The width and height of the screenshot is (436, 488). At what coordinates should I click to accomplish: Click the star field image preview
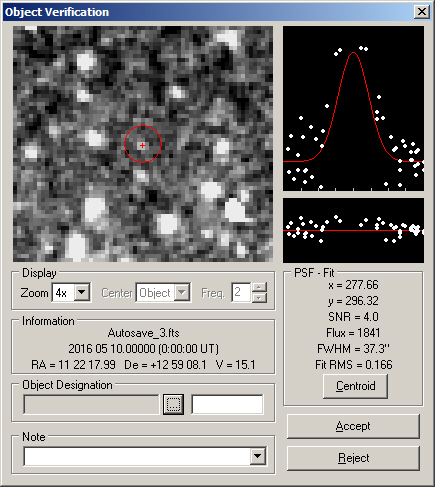point(143,144)
